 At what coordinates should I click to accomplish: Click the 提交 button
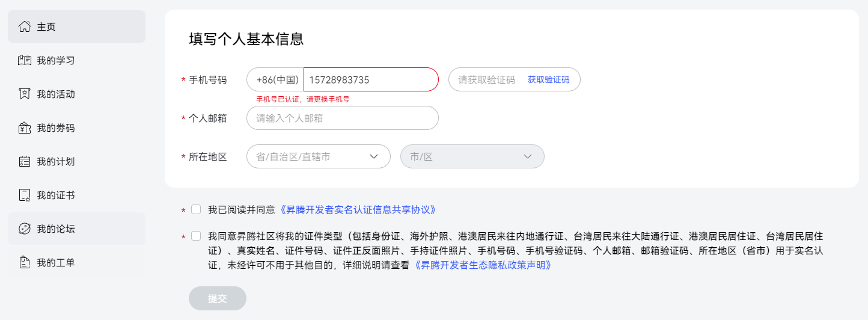coord(218,298)
